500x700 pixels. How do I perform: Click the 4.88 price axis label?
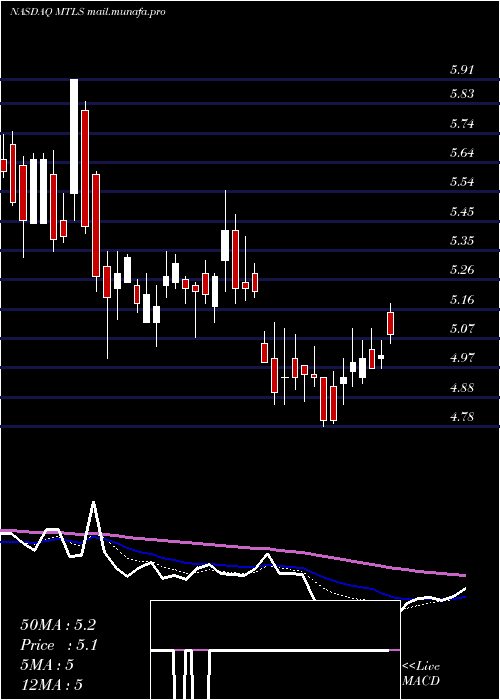[x=462, y=387]
